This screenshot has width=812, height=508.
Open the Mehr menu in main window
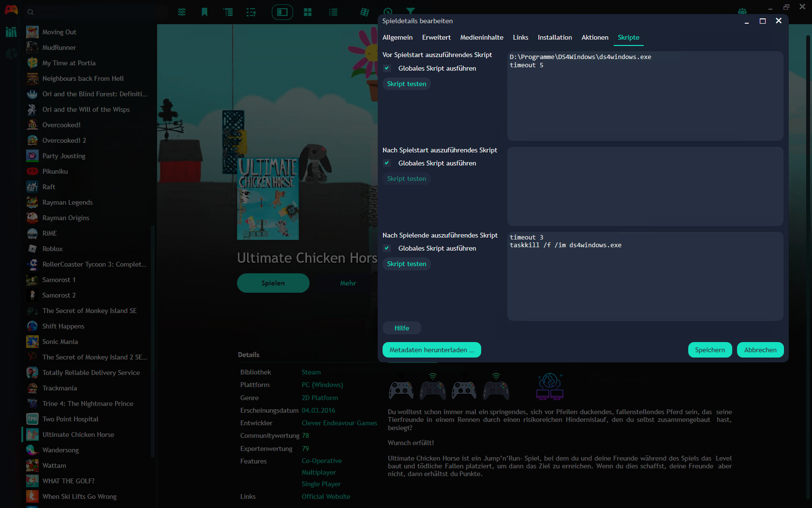click(348, 283)
